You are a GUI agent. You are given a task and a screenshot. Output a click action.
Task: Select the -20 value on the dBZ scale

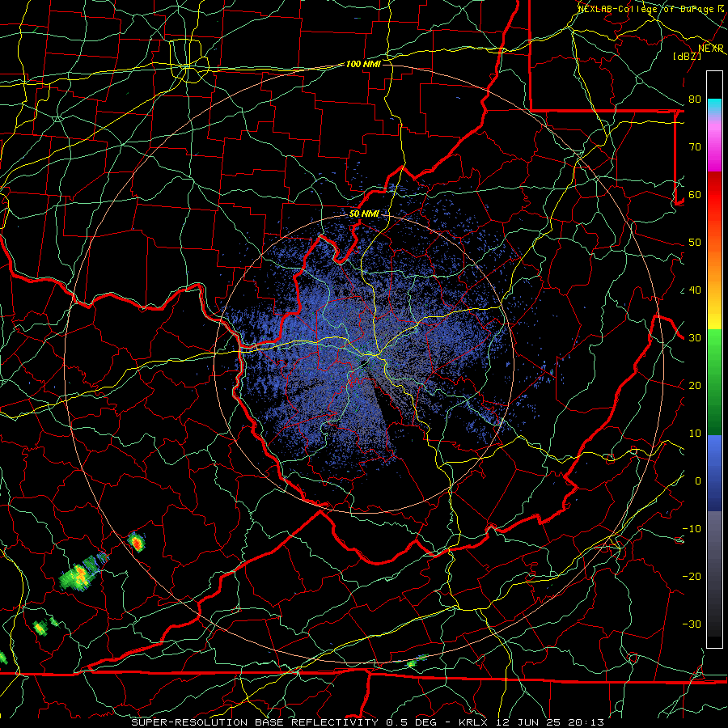click(692, 576)
